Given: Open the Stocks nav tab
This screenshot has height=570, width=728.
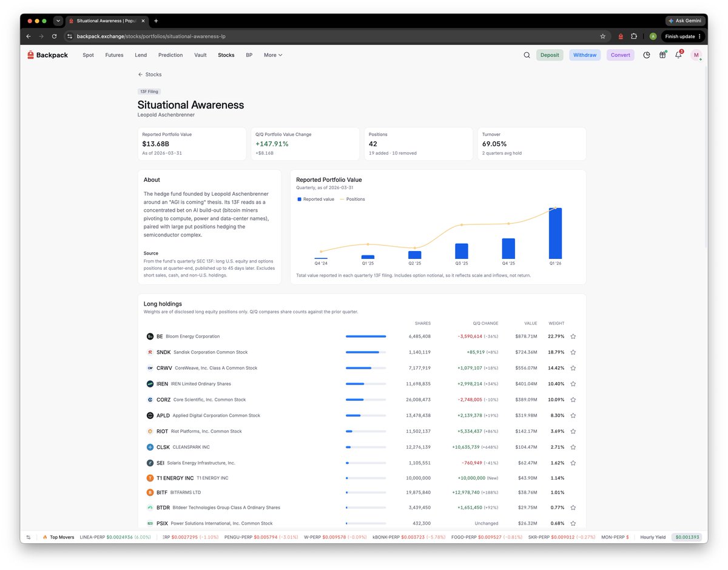Looking at the screenshot, I should click(x=226, y=55).
